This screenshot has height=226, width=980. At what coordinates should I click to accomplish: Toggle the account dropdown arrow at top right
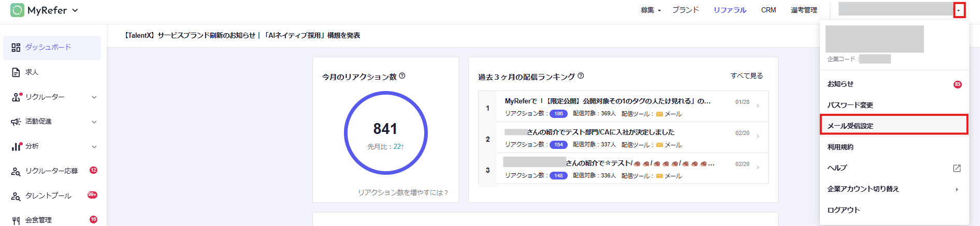(x=959, y=10)
